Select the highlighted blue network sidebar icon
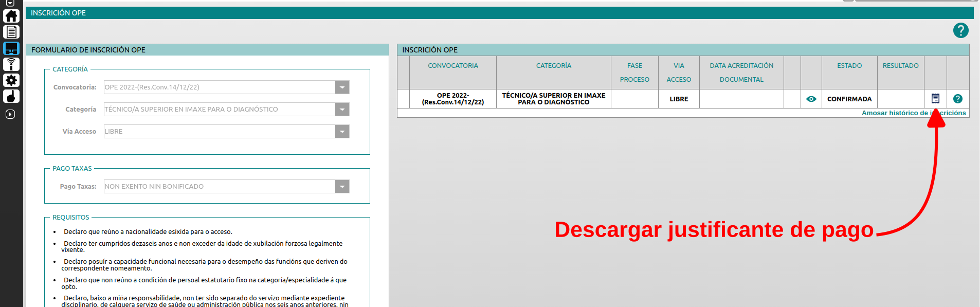 11,48
